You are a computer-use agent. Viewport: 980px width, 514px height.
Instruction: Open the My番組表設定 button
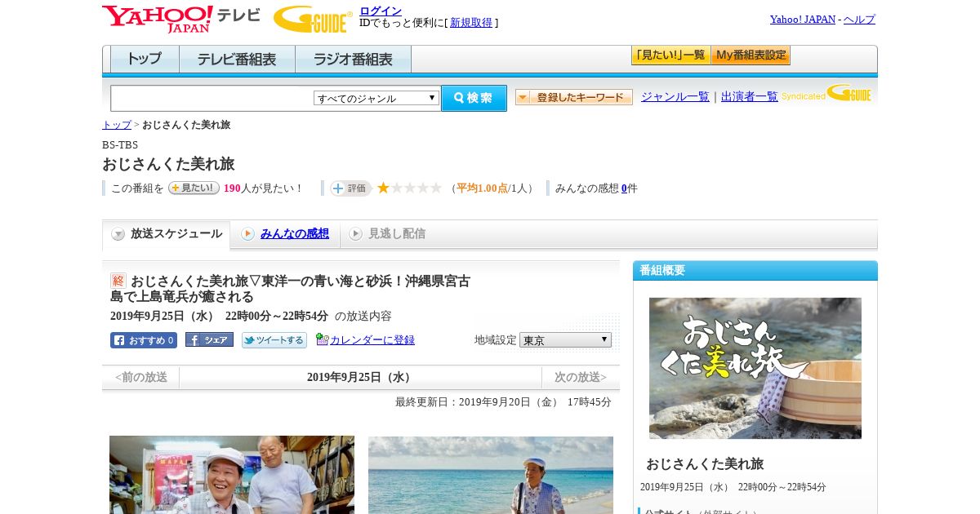(751, 55)
